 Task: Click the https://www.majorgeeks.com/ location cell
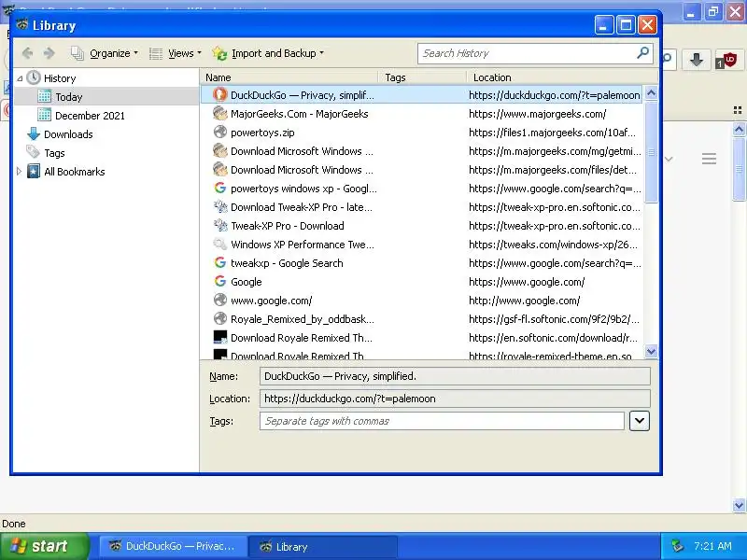click(x=538, y=114)
